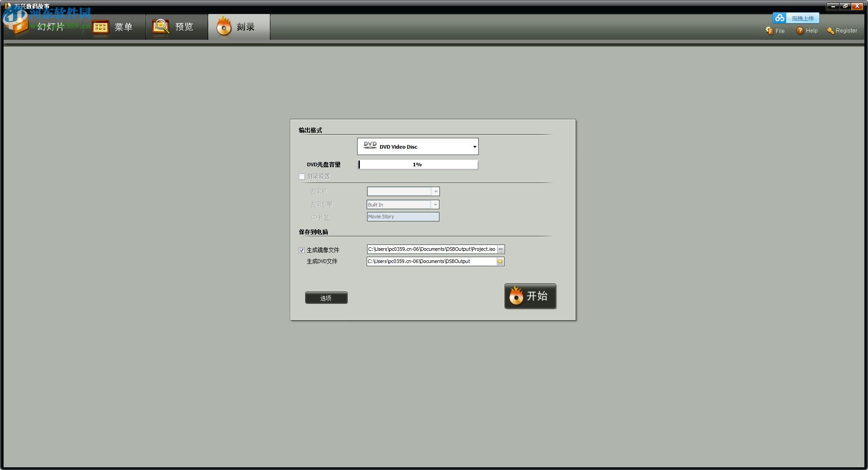Select the 刻录 burn tab
This screenshot has height=470, width=868.
point(239,27)
